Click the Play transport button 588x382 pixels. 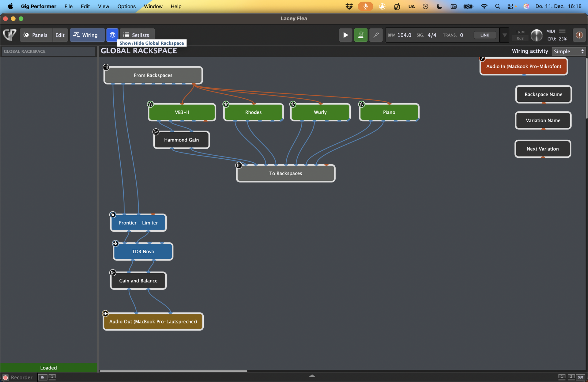point(345,35)
